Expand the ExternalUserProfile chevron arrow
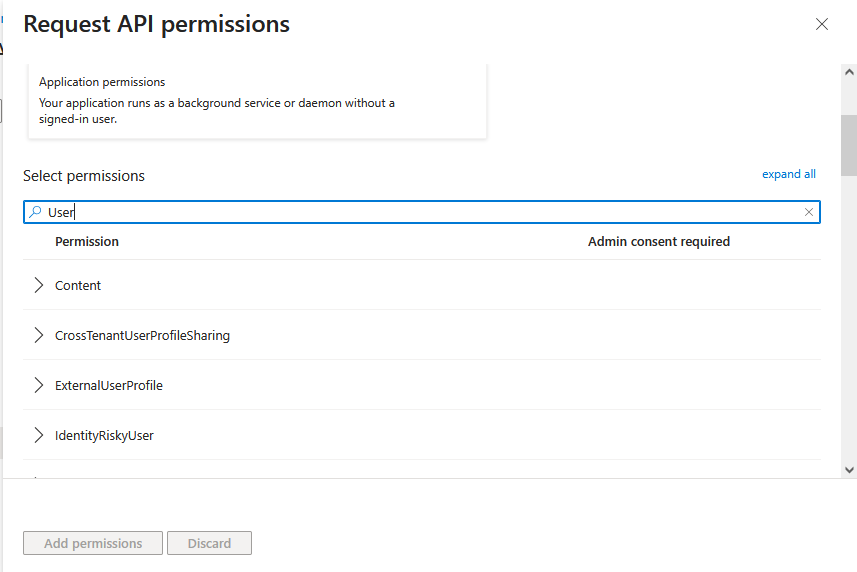Image resolution: width=857 pixels, height=572 pixels. coord(39,385)
